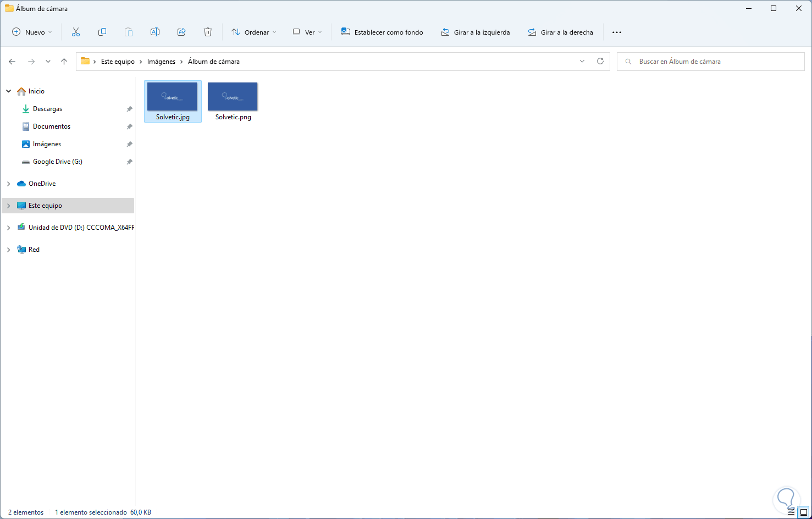
Task: Click the Documentos document icon
Action: (x=25, y=126)
